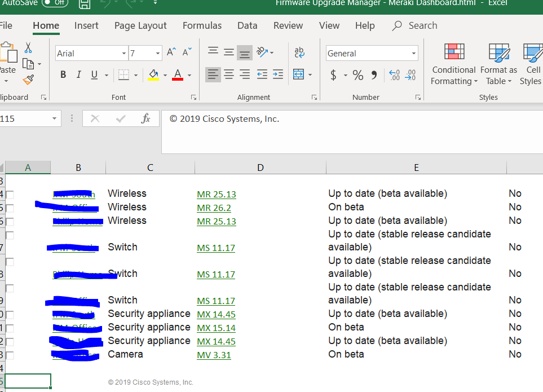The height and width of the screenshot is (392, 543).
Task: Tick the checkbox beside the Camera row
Action: [10, 355]
